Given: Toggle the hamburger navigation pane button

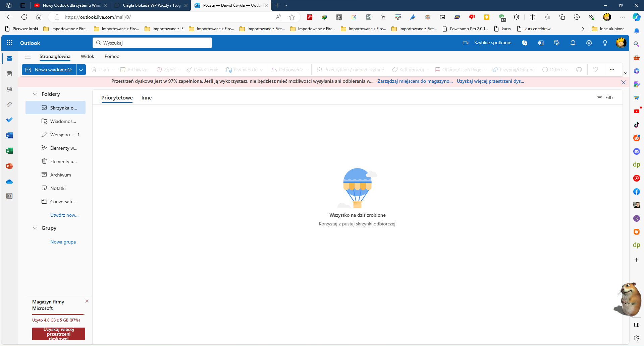Looking at the screenshot, I should [x=28, y=57].
